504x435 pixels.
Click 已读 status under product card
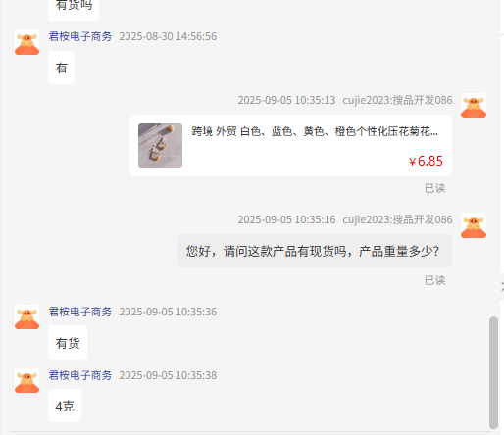coord(434,188)
